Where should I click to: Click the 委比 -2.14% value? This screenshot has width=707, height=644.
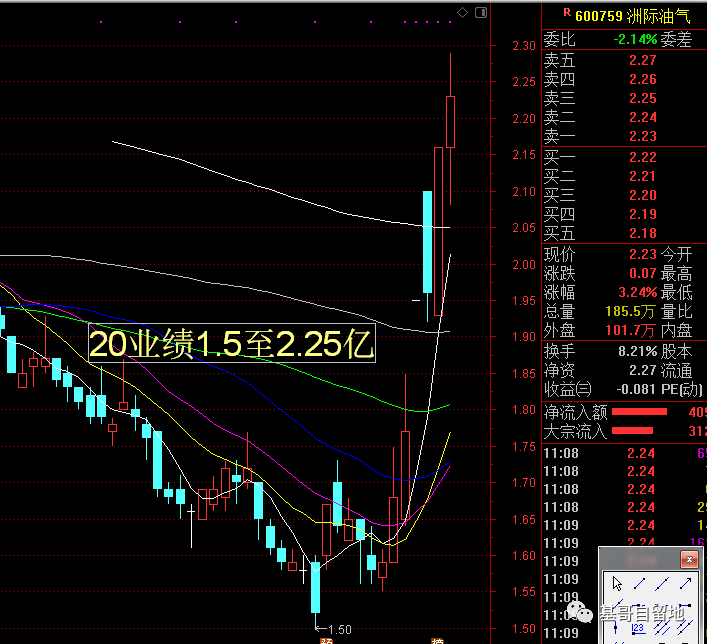(635, 40)
